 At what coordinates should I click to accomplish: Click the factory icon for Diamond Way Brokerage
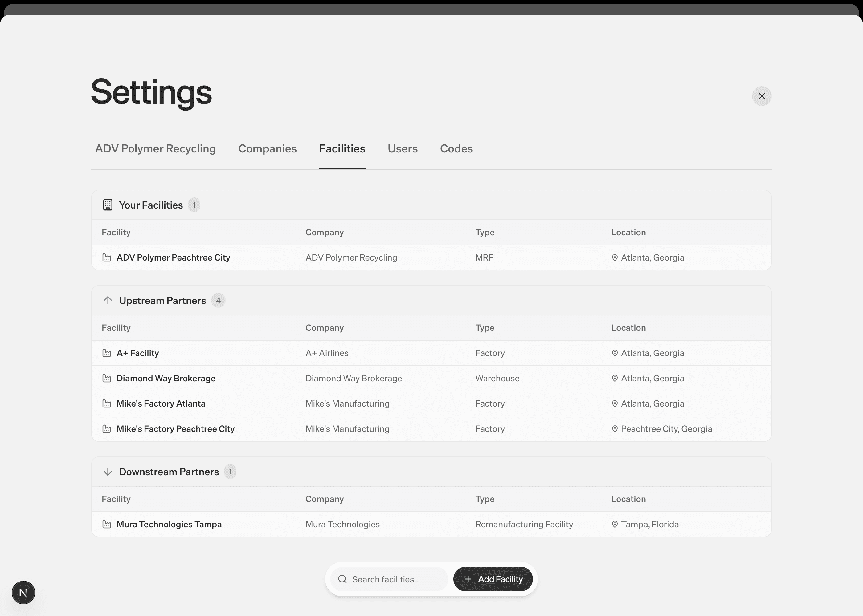(x=107, y=378)
